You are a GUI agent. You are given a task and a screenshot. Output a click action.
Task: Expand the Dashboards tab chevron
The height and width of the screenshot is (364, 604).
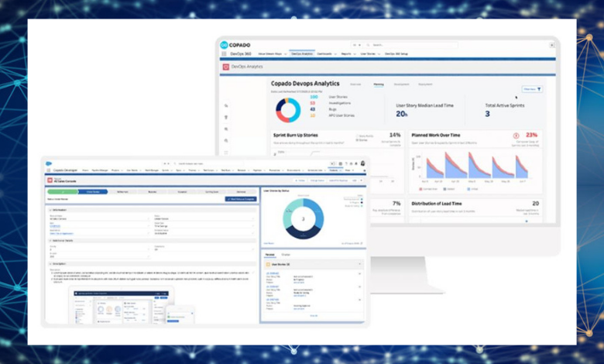[x=335, y=54]
